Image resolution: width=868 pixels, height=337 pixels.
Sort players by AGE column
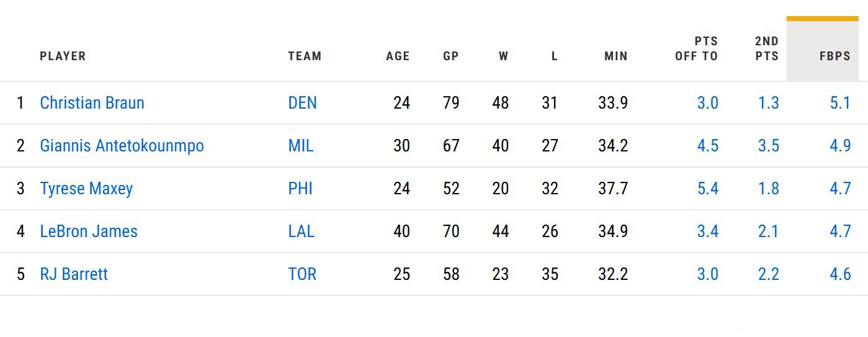pos(398,56)
